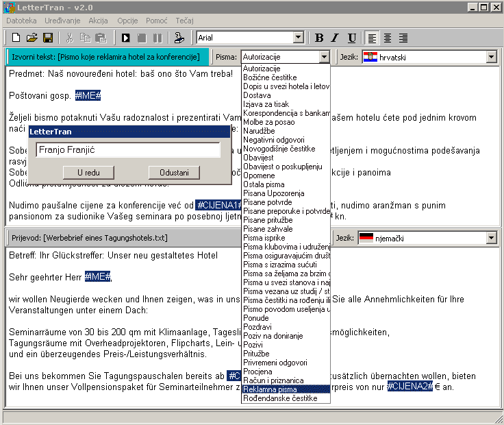Select Reklamna pisma in list
The height and width of the screenshot is (425, 504).
tap(286, 389)
